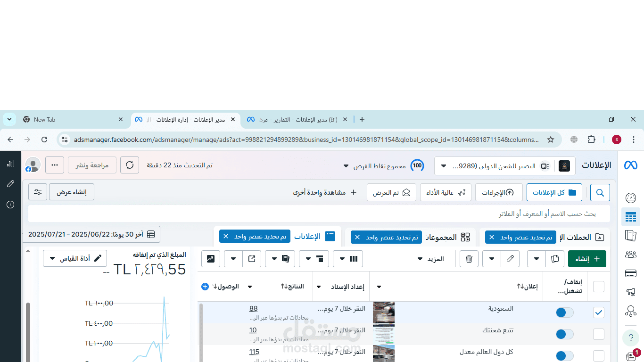Click the إنشاء عرض button
This screenshot has width=644, height=362.
click(x=72, y=192)
